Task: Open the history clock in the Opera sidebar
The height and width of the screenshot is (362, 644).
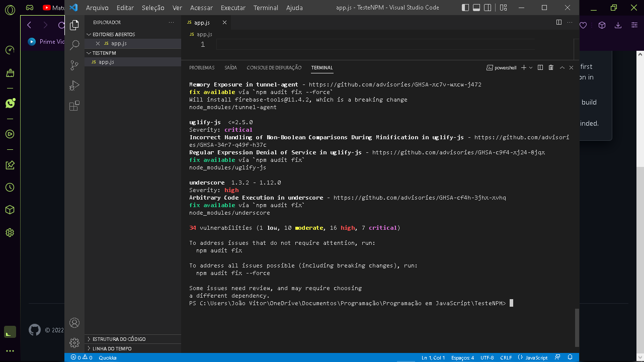Action: pos(10,188)
